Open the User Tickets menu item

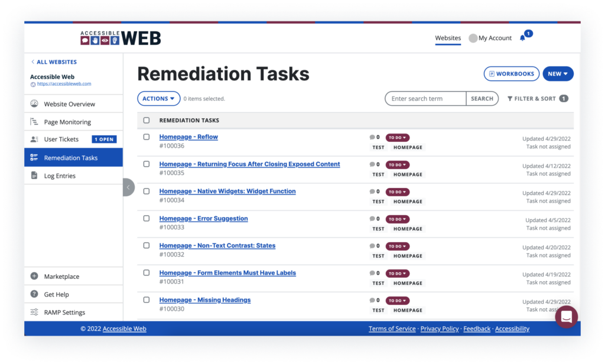(x=73, y=139)
